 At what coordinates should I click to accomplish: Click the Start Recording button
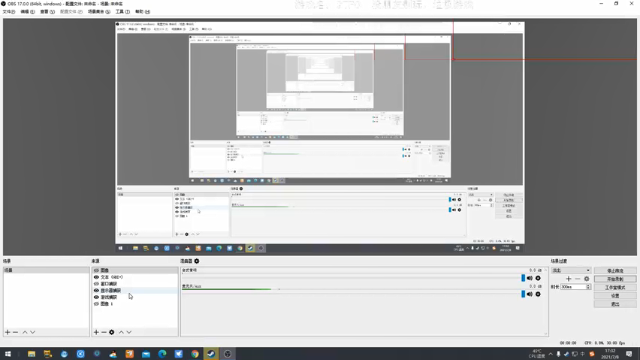615,279
